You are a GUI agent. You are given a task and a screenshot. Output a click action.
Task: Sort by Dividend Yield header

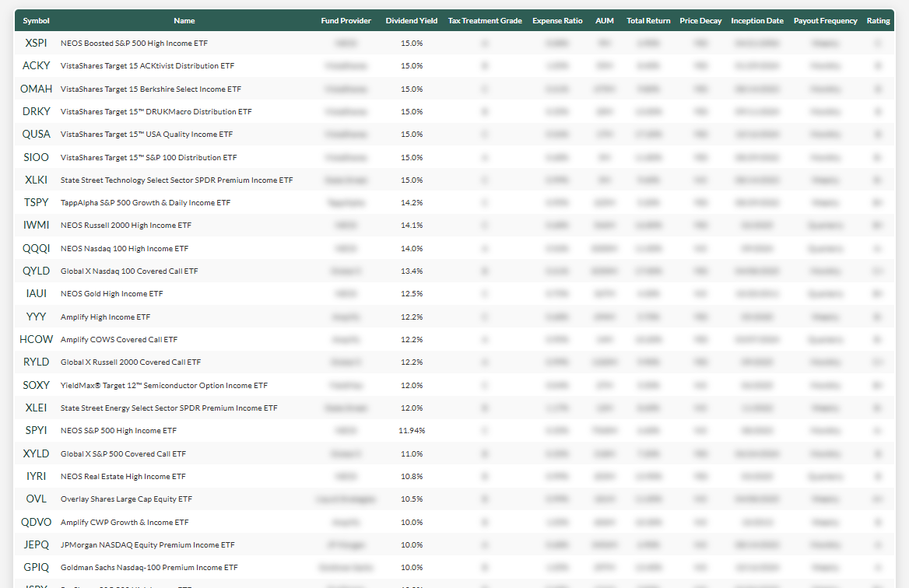click(x=412, y=21)
